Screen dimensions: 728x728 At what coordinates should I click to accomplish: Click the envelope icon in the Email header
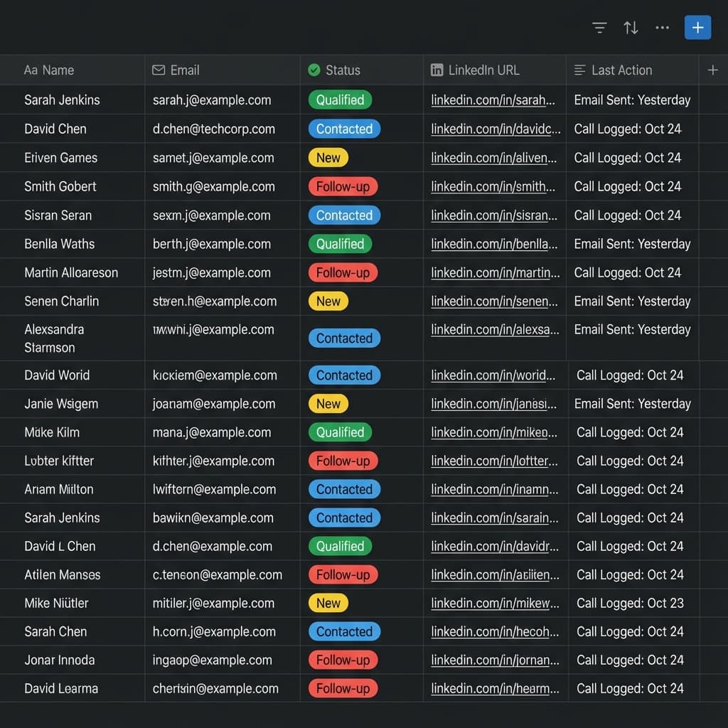156,70
